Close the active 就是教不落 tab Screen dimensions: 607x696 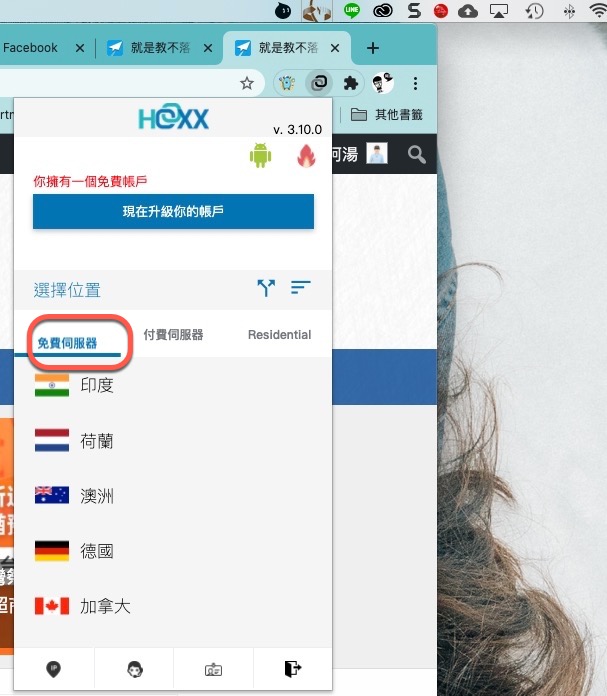[335, 48]
